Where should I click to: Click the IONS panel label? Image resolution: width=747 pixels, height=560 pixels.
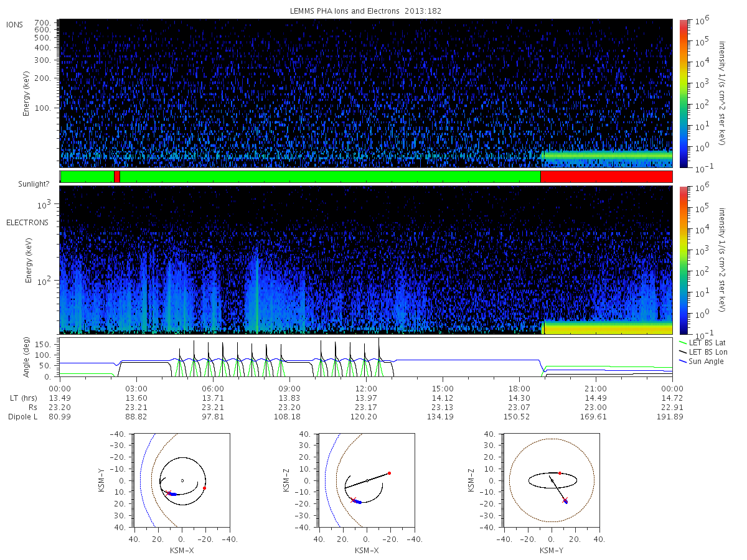(16, 24)
